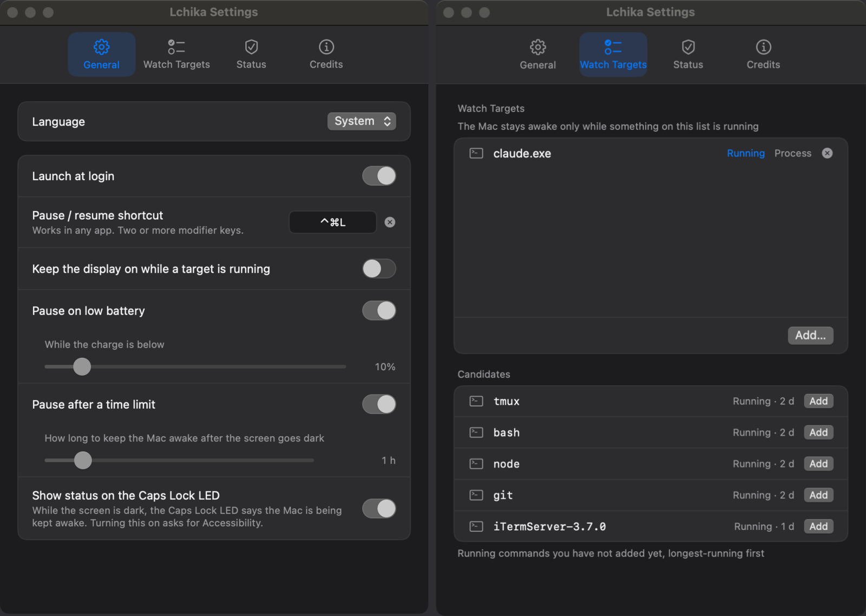The height and width of the screenshot is (616, 866).
Task: Select the claude.exe watch target name
Action: pos(522,154)
